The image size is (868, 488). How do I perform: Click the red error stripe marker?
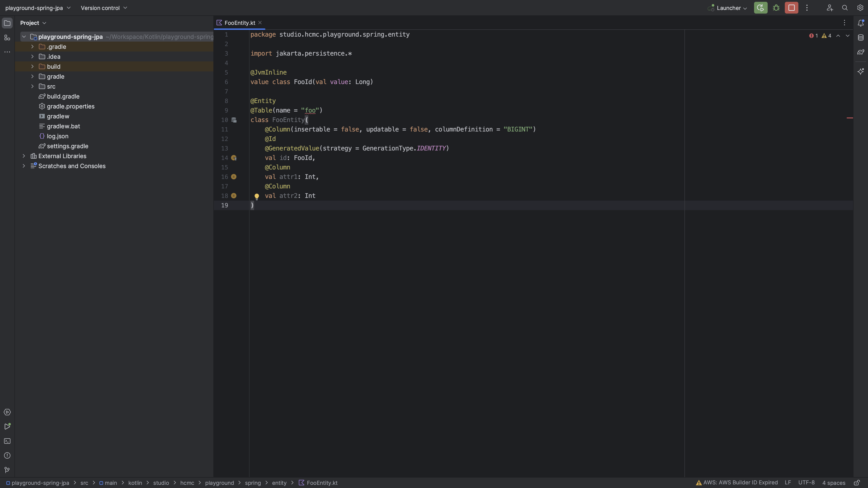(850, 118)
